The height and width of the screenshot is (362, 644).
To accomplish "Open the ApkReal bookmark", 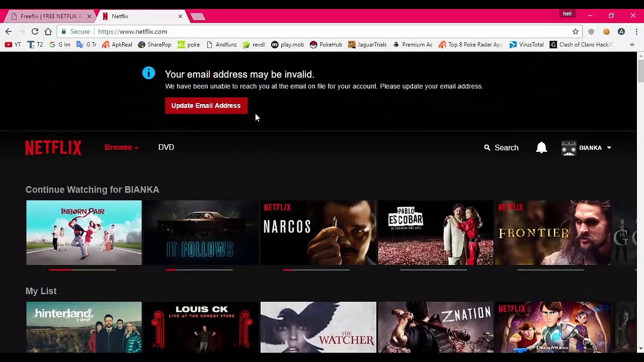I will 117,45.
